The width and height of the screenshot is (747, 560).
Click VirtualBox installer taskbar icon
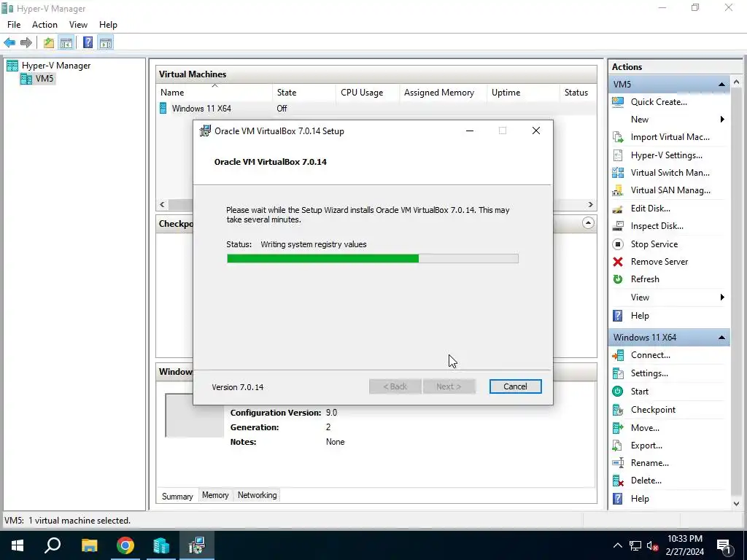pos(196,545)
